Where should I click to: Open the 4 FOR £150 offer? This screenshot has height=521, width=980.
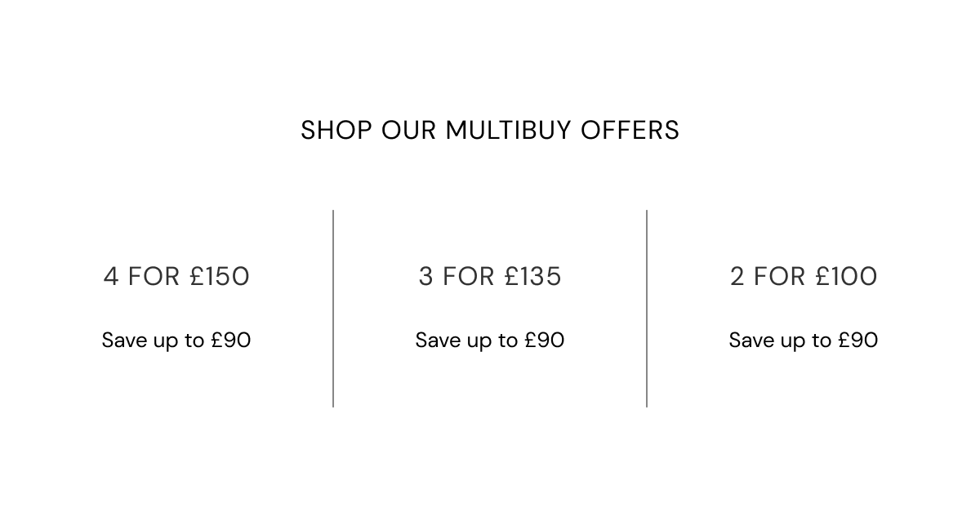(x=176, y=276)
